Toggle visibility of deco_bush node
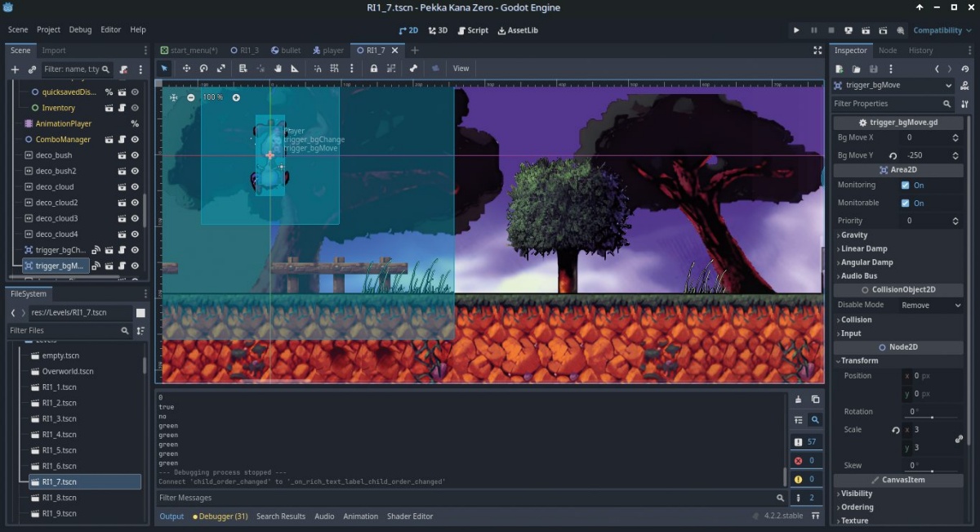 [x=135, y=155]
